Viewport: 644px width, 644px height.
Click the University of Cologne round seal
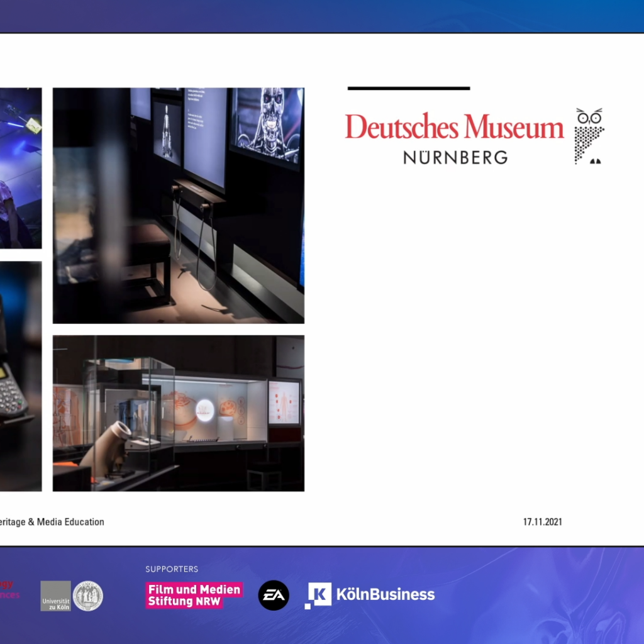[88, 596]
